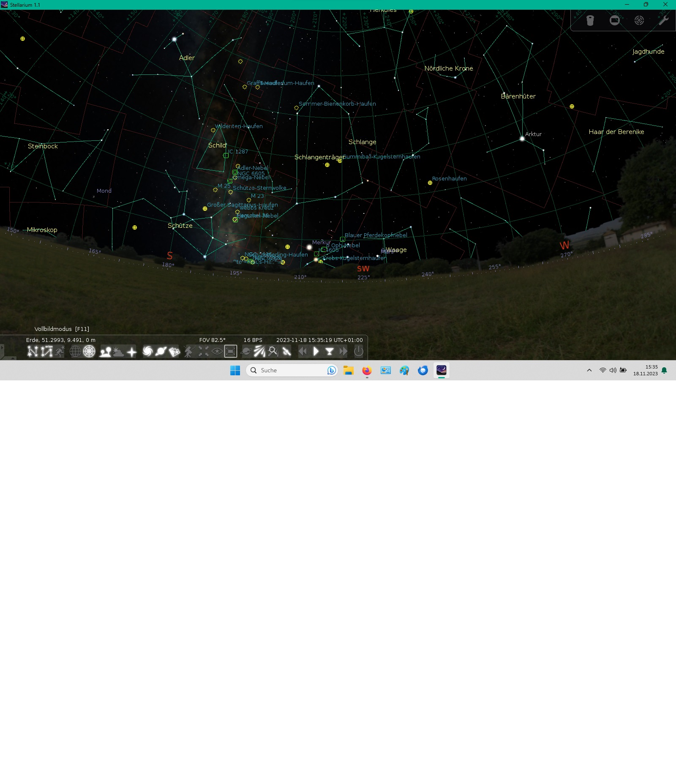Toggle cardinal points star icon
The width and height of the screenshot is (676, 784).
click(132, 351)
